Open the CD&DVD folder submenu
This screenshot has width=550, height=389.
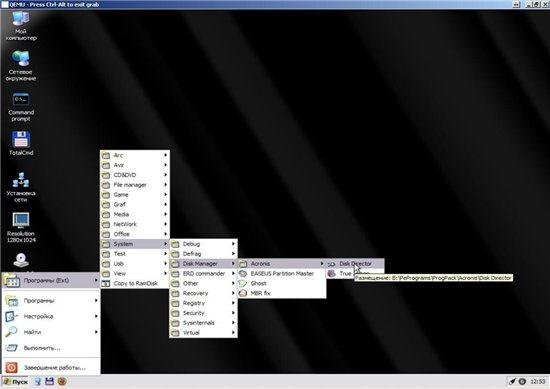135,175
